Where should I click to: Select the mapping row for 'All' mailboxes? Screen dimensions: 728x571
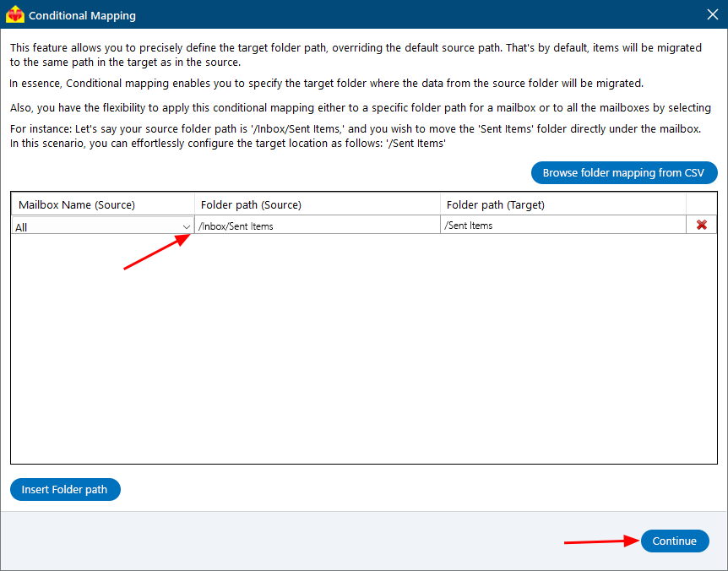click(x=363, y=225)
